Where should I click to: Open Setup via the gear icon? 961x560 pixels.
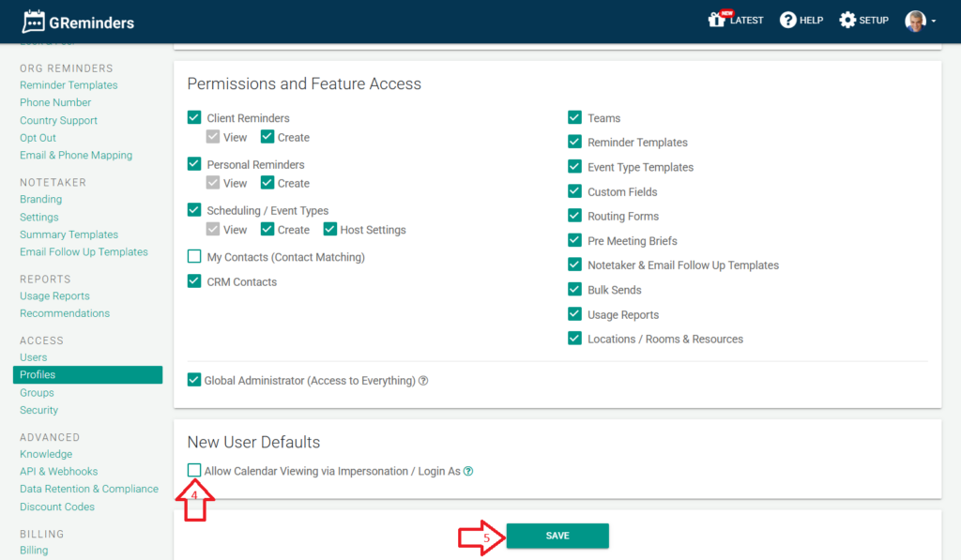[x=847, y=20]
